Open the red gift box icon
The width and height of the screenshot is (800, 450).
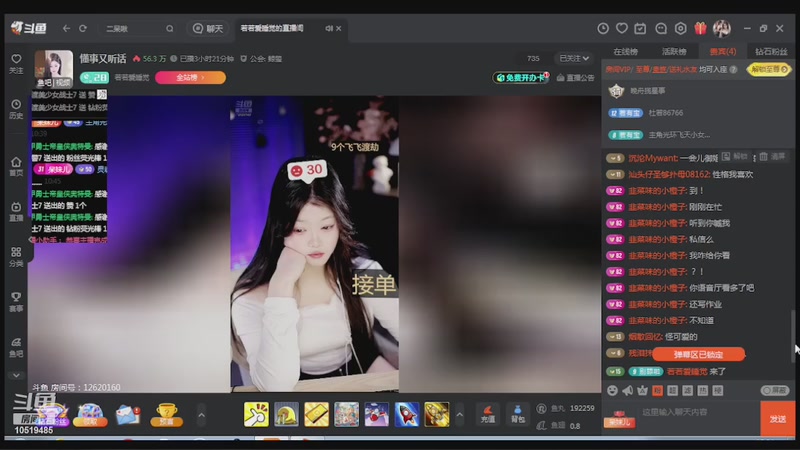tap(700, 28)
